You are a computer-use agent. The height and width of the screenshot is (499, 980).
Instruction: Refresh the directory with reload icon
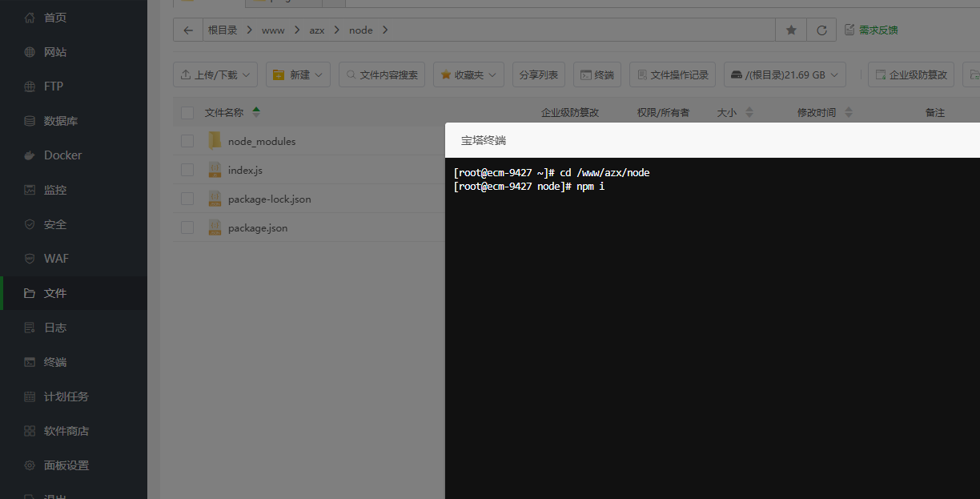pos(821,30)
